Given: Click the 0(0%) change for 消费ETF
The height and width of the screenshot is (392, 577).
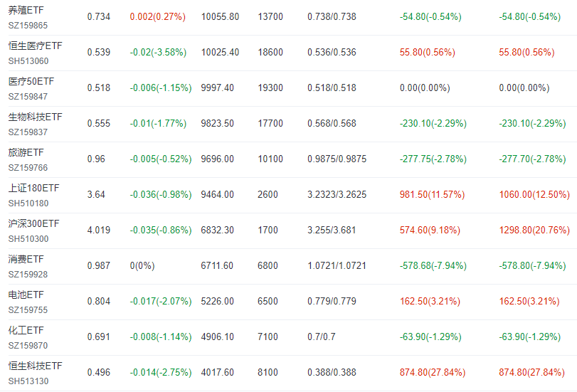Looking at the screenshot, I should (x=142, y=266).
